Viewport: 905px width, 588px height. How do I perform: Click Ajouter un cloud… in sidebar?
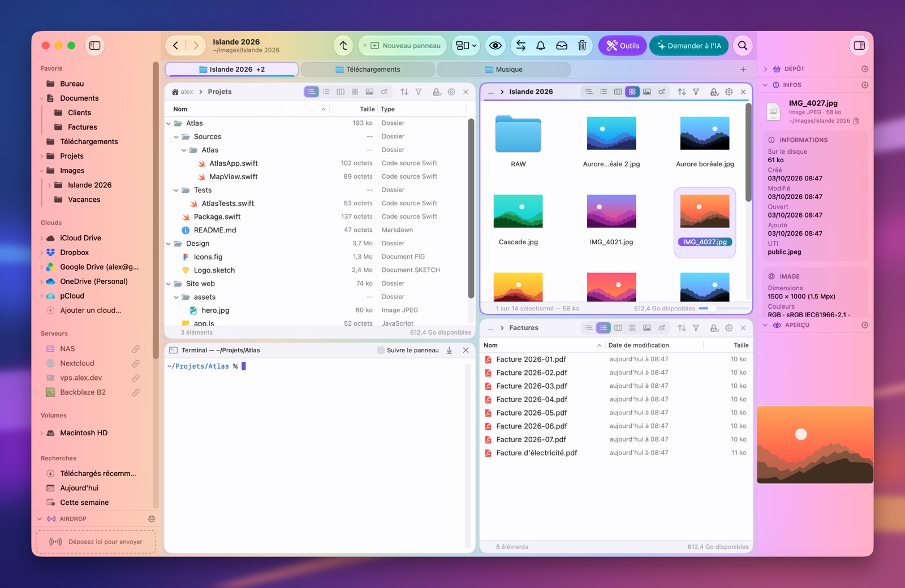90,310
